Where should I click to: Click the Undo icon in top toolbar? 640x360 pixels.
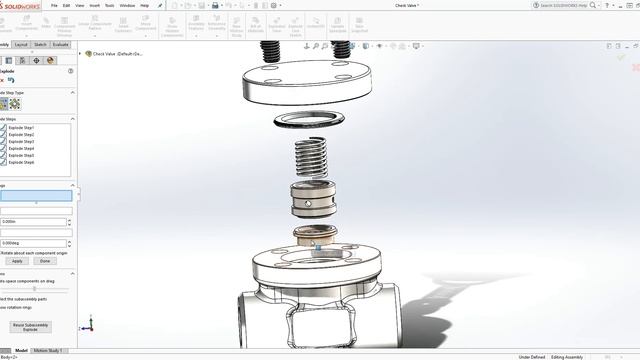(229, 5)
